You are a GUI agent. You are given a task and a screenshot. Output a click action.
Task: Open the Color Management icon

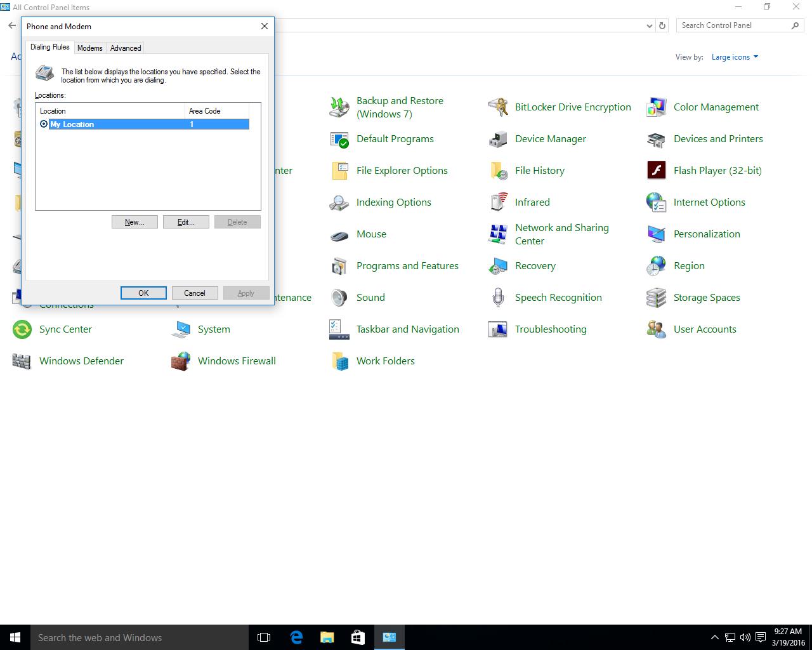coord(657,107)
